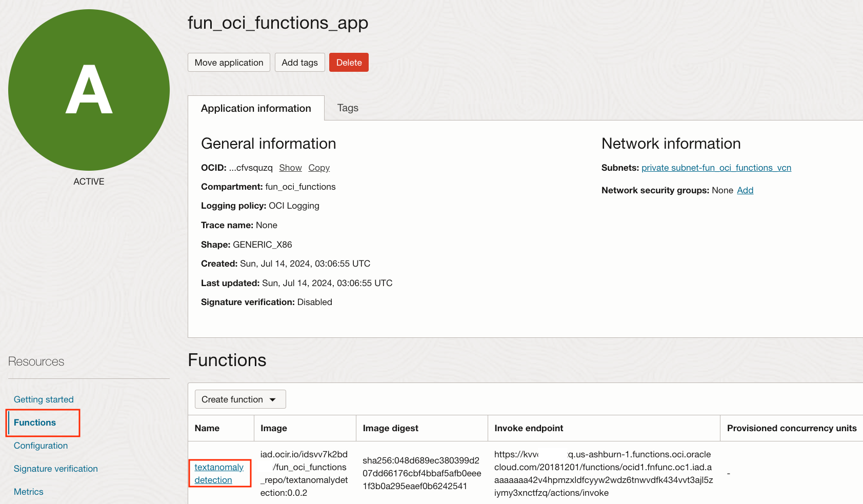Click the Name column header
863x504 pixels.
point(207,428)
